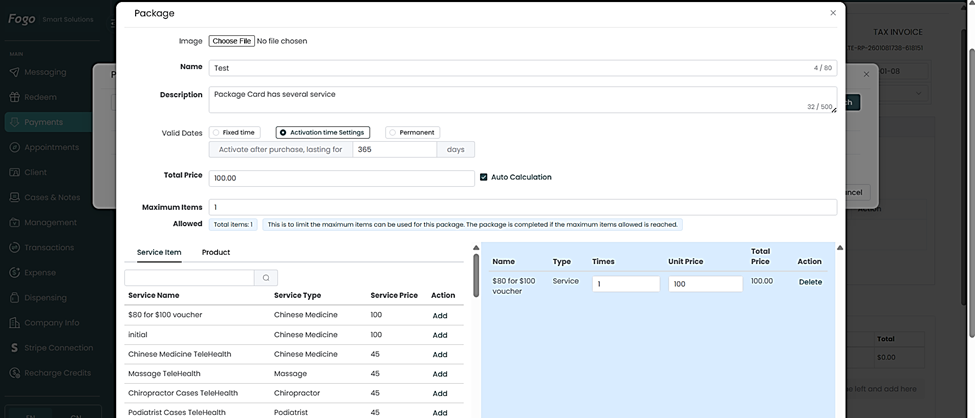Image resolution: width=975 pixels, height=418 pixels.
Task: Switch to the Service Item tab
Action: 158,253
